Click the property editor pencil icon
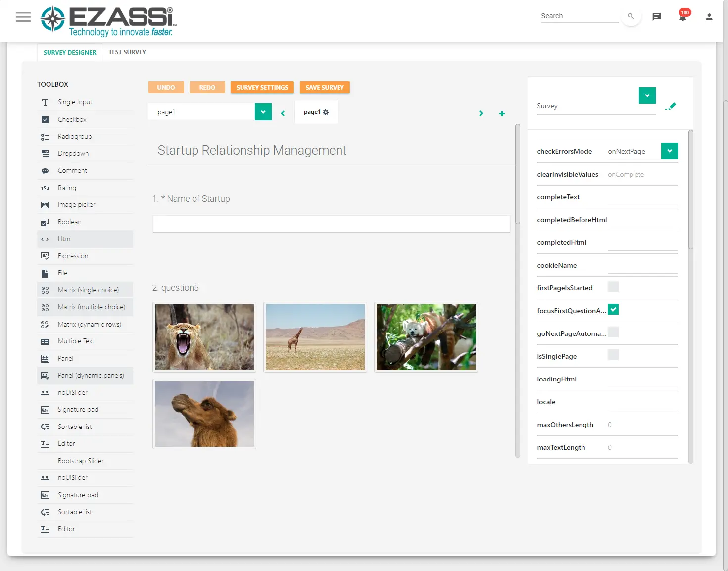Screen dimensions: 728x571 pos(671,106)
